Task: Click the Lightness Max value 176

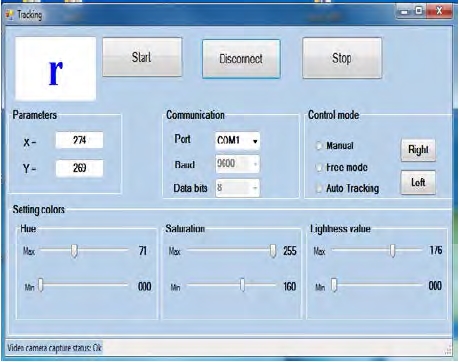Action: (436, 250)
